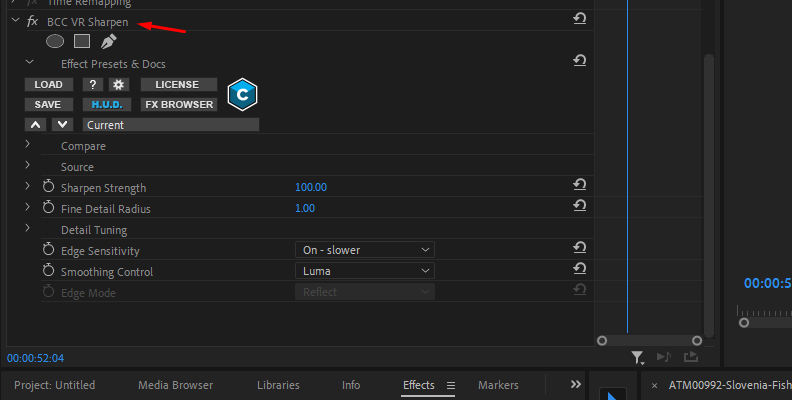Create a 4-point polygon mask

82,41
